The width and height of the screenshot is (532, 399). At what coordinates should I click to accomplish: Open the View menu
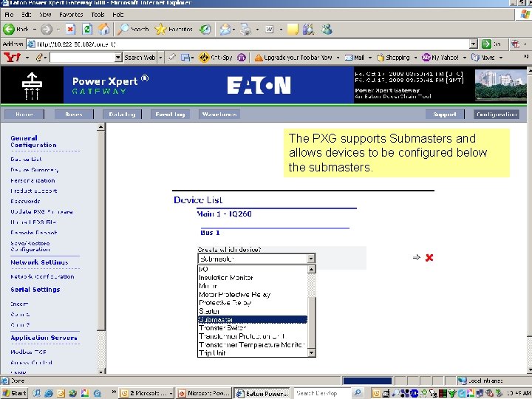click(x=45, y=15)
